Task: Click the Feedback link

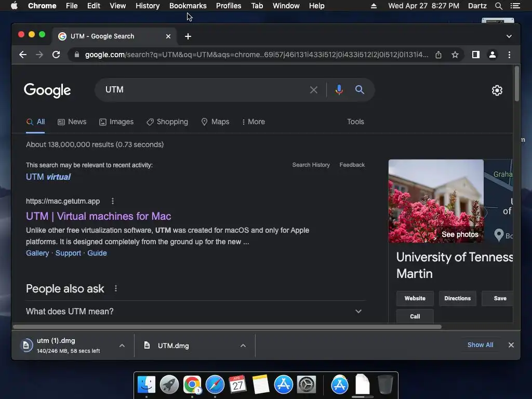Action: (352, 165)
